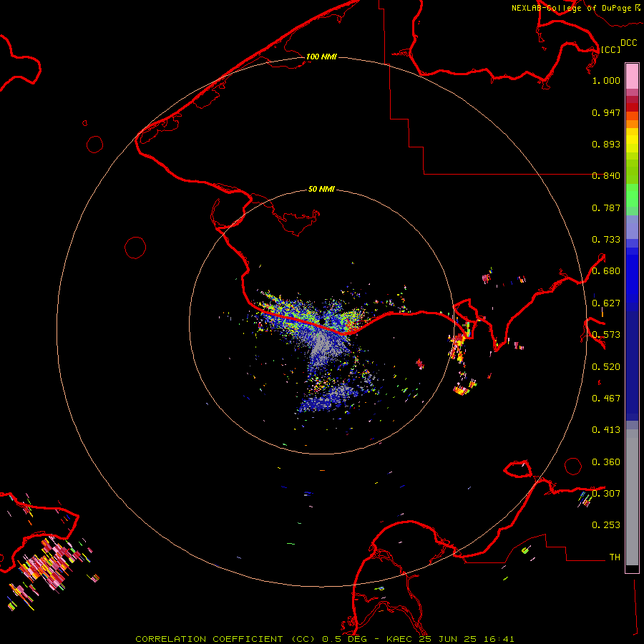Click the DCC label above the color scale
The height and width of the screenshot is (644, 644).
coord(628,43)
